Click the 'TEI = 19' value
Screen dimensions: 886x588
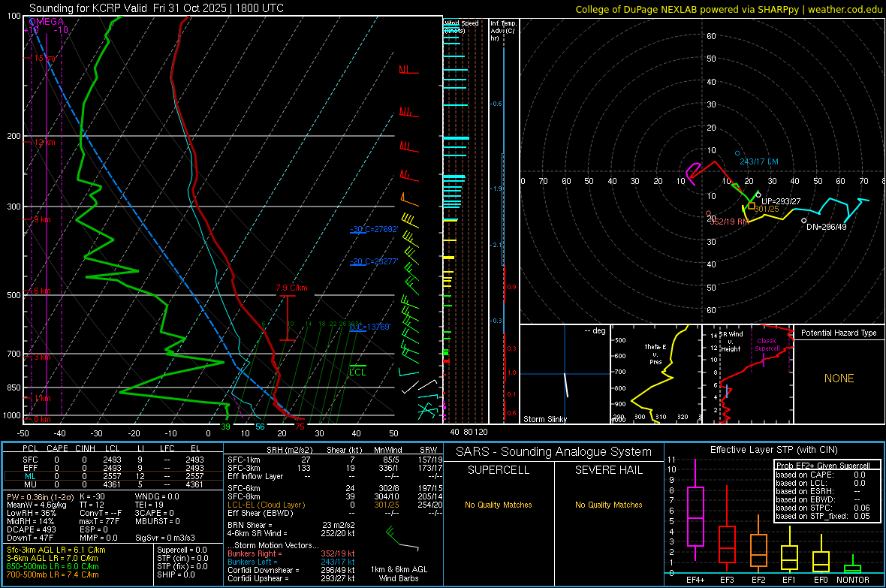149,505
